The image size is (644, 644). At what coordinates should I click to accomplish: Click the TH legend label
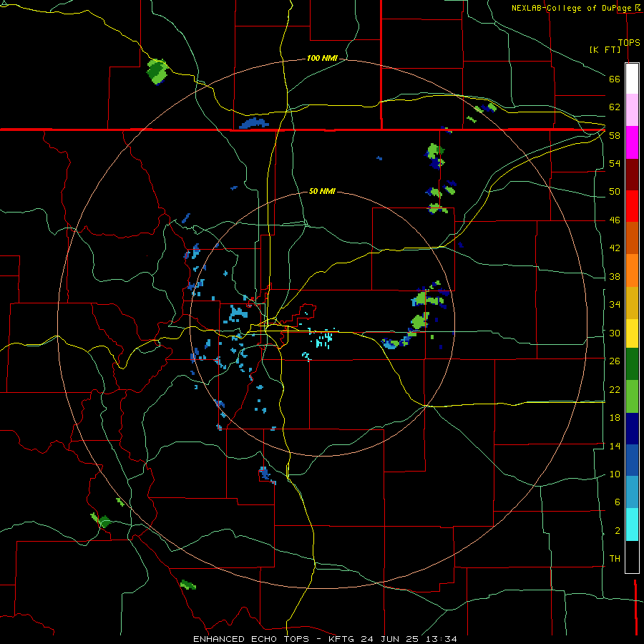[615, 559]
